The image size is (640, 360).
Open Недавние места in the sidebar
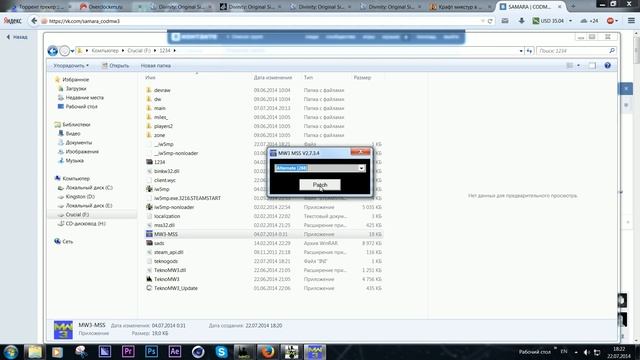pyautogui.click(x=84, y=98)
